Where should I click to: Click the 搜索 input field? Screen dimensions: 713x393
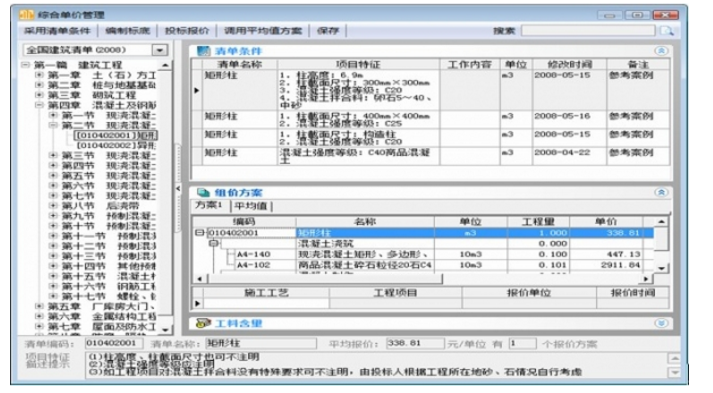588,31
